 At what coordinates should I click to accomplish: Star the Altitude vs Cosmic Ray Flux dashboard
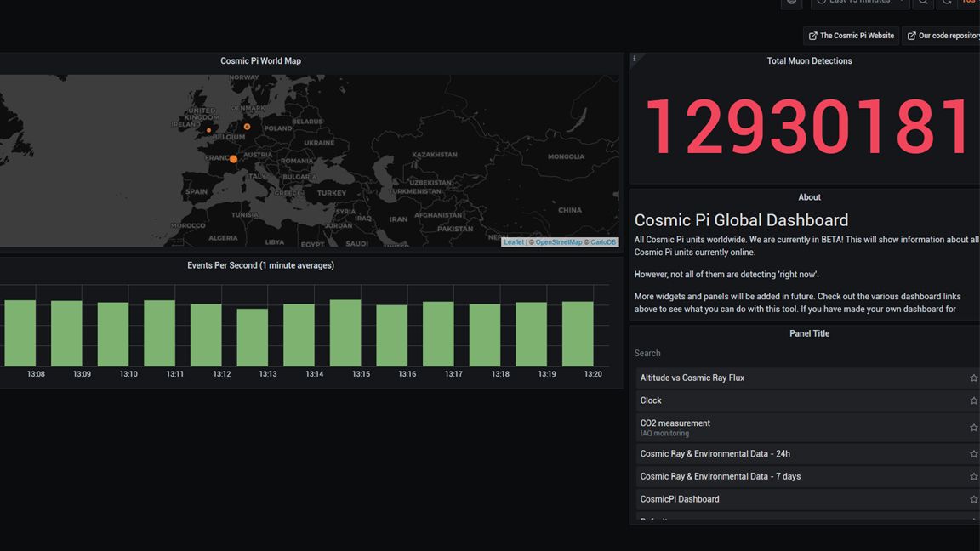973,378
